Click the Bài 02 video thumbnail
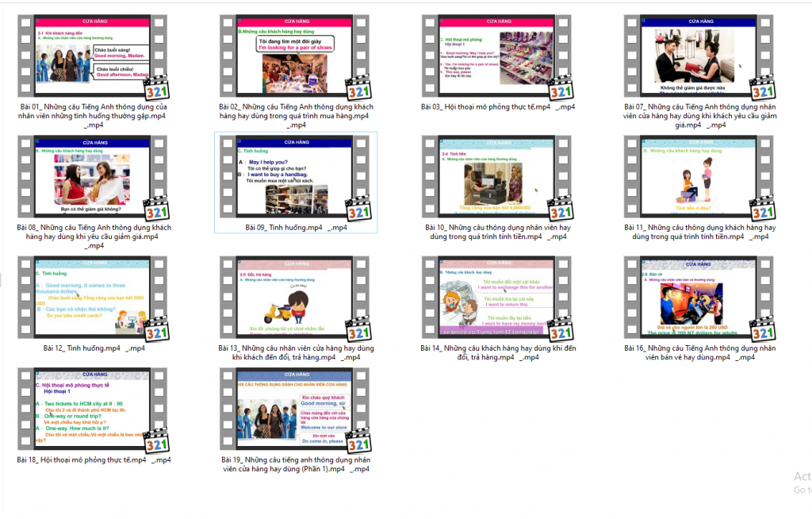 296,56
